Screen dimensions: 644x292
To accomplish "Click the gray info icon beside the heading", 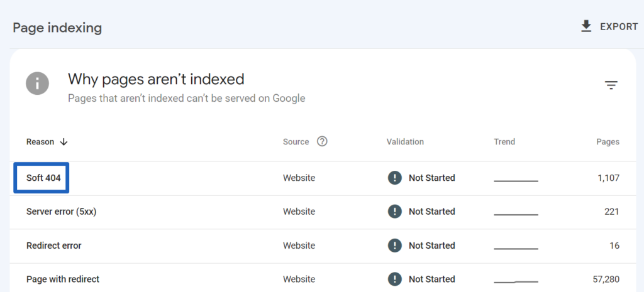I will point(37,84).
